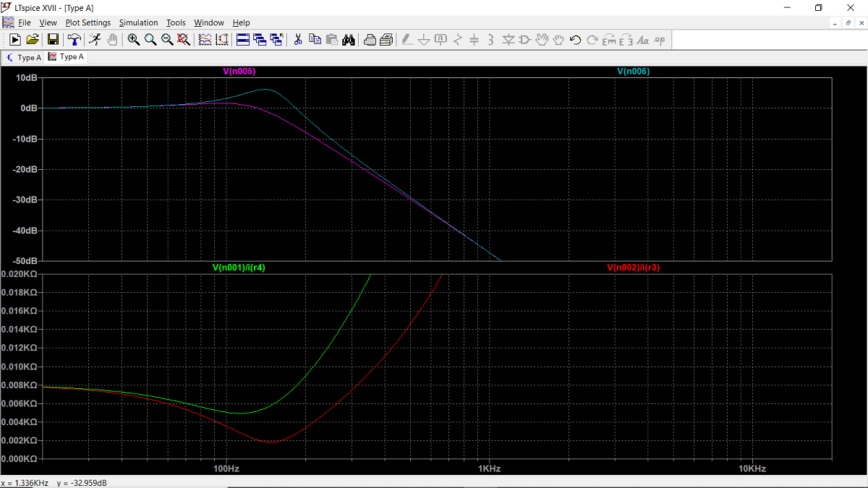Viewport: 868px width, 488px height.
Task: Open print setup icon
Action: coord(369,40)
